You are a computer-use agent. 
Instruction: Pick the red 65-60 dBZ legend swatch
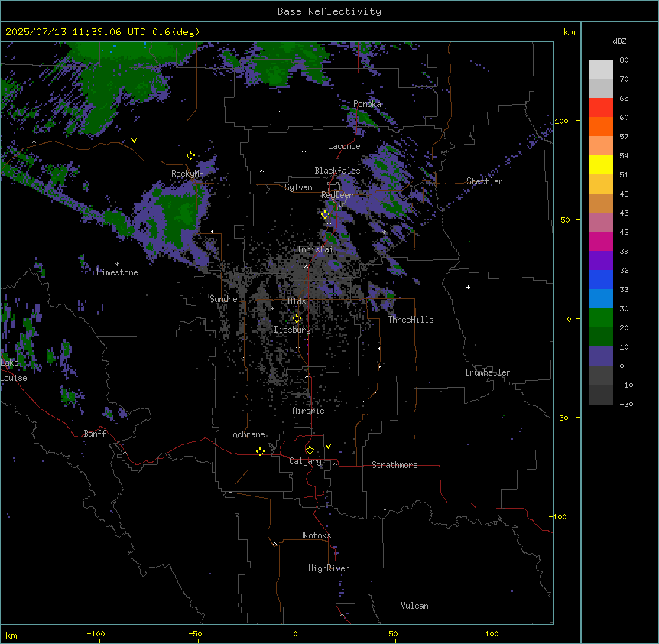pos(601,107)
